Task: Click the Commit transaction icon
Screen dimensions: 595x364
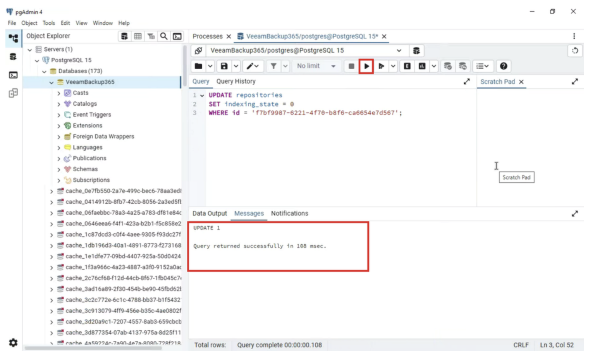Action: tap(447, 66)
